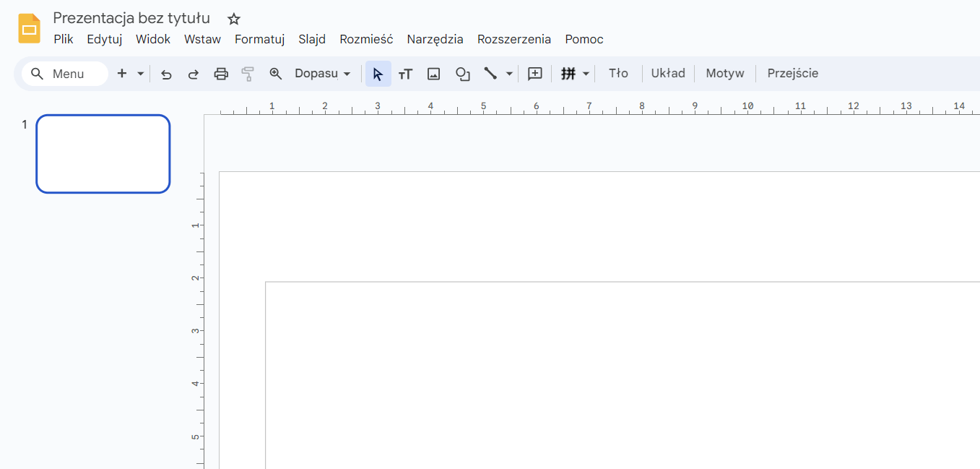980x469 pixels.
Task: Open the Plik menu
Action: tap(64, 39)
